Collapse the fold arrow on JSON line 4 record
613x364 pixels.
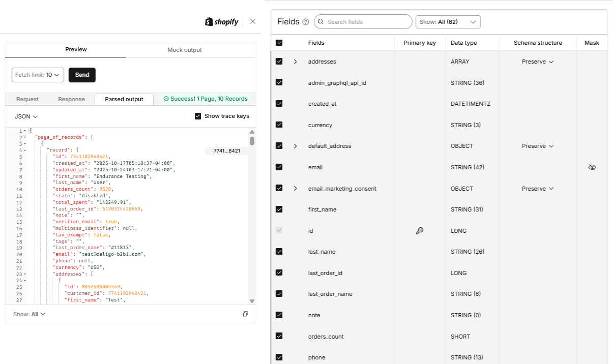click(x=25, y=150)
